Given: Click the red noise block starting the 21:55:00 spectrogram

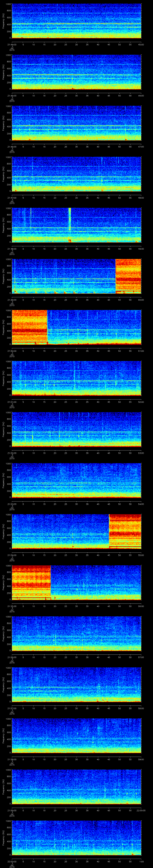Looking at the screenshot, I should (31, 582).
